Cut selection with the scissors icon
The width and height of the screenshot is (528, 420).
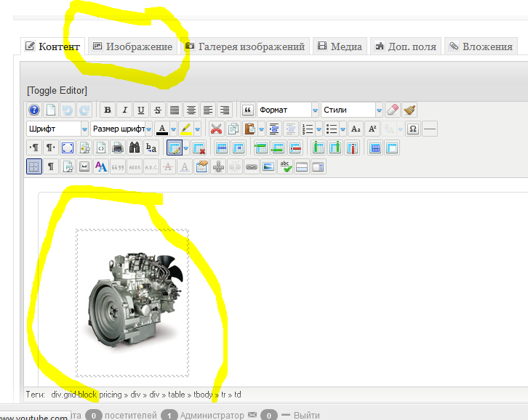[x=216, y=129]
